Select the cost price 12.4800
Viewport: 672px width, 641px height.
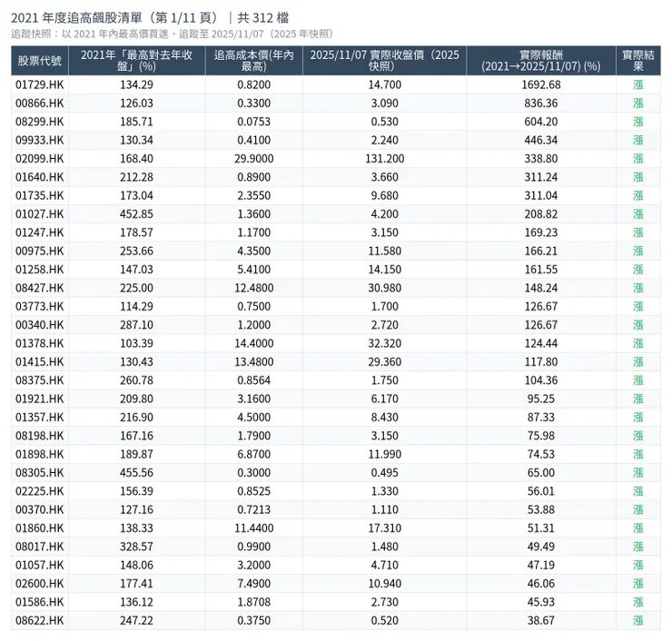click(x=253, y=288)
